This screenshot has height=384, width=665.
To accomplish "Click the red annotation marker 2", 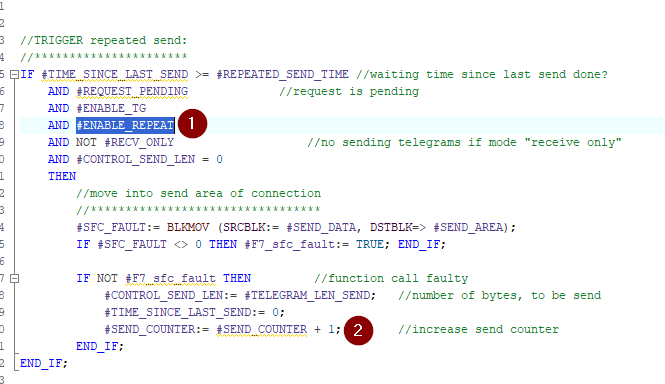I will click(358, 330).
